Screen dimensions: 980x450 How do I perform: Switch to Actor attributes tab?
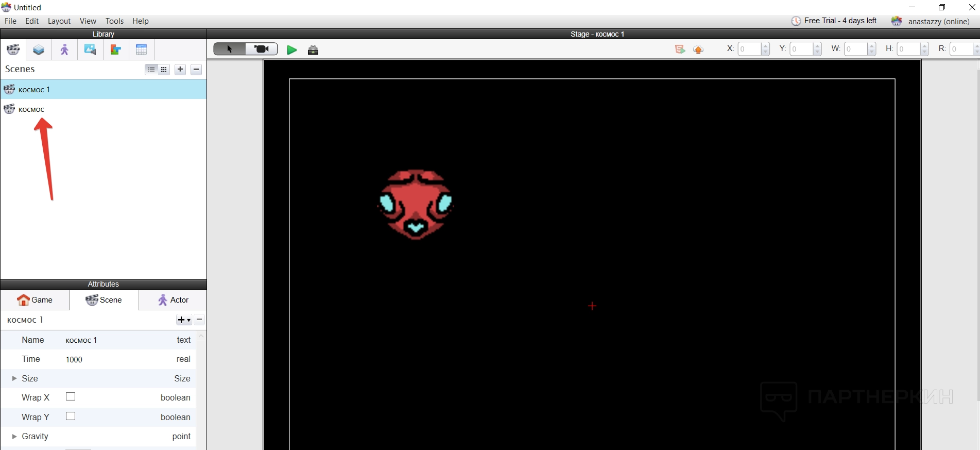click(x=173, y=300)
